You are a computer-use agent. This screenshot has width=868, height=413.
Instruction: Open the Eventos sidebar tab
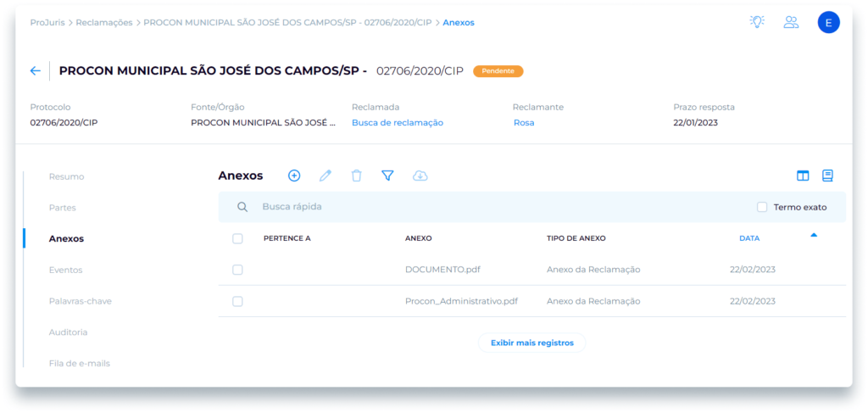coord(66,270)
